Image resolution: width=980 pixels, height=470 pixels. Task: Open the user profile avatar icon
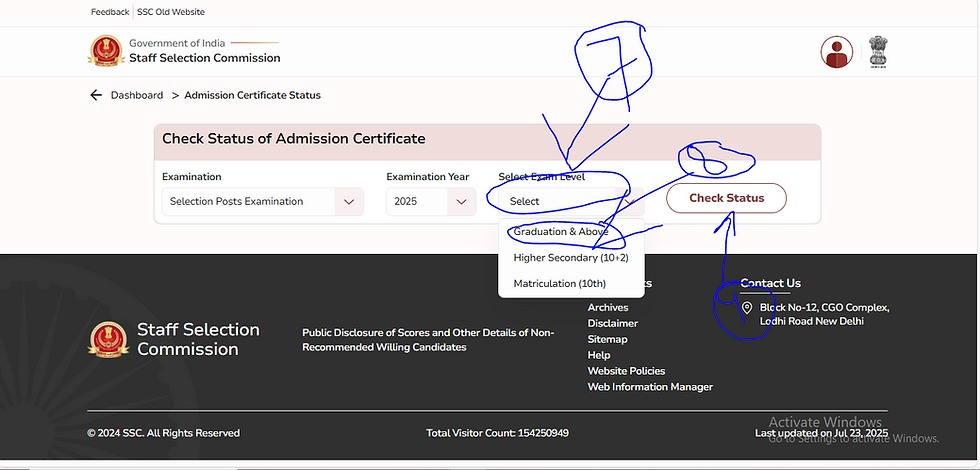point(836,52)
